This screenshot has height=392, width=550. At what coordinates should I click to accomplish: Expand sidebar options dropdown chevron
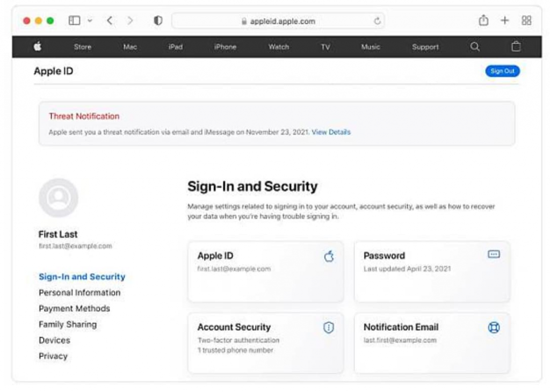point(90,21)
